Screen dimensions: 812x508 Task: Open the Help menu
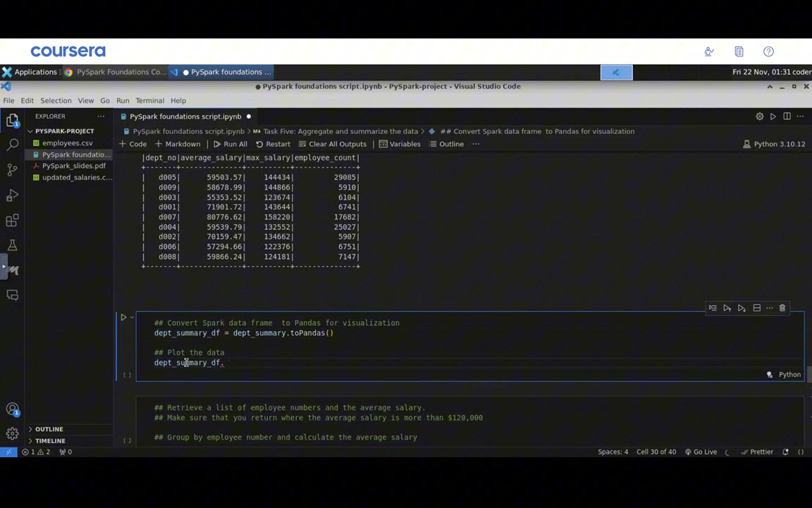point(178,101)
